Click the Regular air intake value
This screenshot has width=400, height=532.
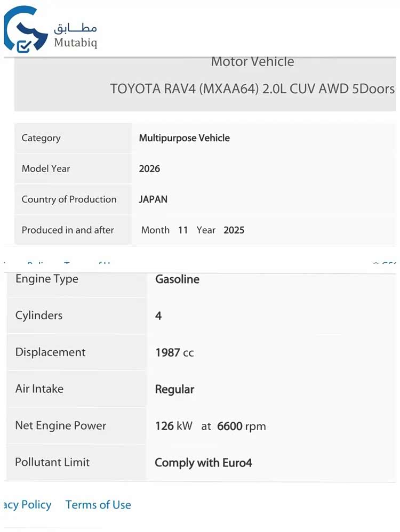click(x=174, y=389)
